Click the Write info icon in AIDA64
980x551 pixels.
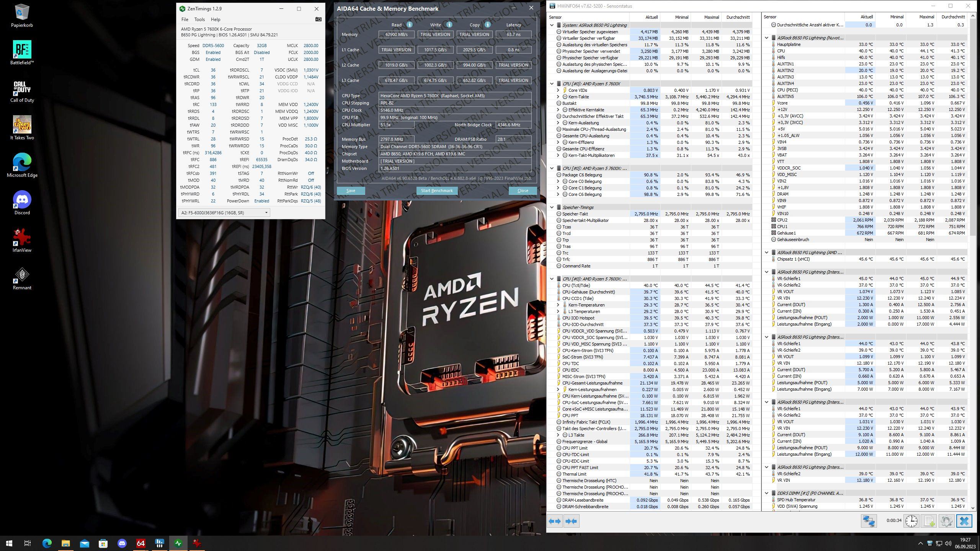click(449, 24)
